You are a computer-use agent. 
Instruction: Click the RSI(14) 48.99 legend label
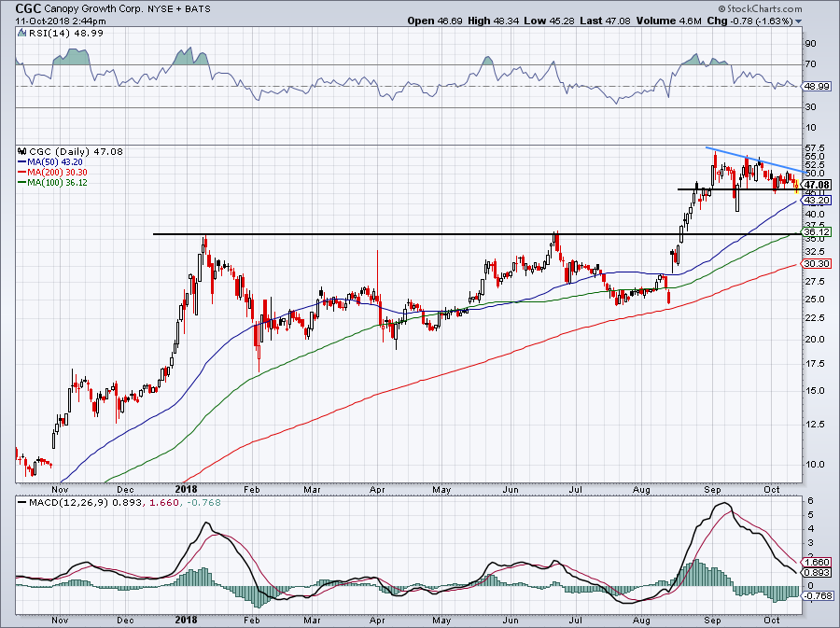[x=64, y=33]
